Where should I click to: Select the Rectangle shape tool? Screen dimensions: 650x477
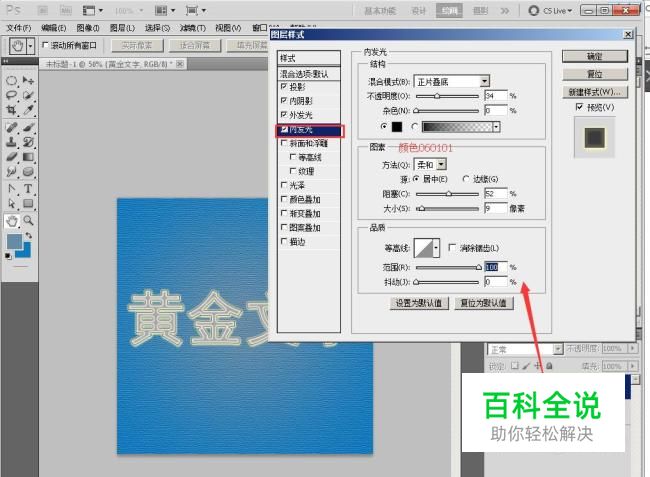tap(28, 203)
